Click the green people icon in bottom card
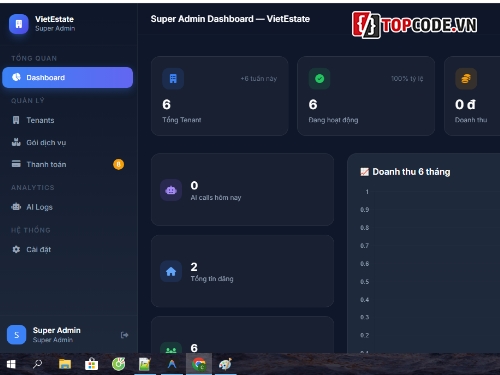This screenshot has width=500, height=375. [x=171, y=348]
